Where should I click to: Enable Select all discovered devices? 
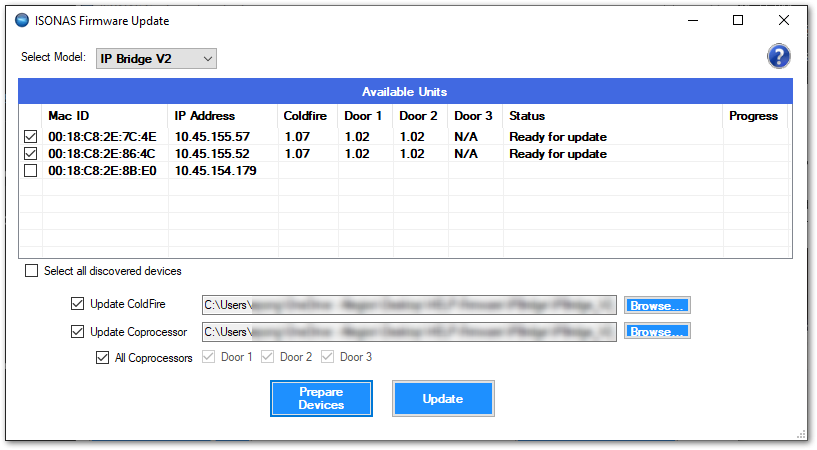coord(32,271)
